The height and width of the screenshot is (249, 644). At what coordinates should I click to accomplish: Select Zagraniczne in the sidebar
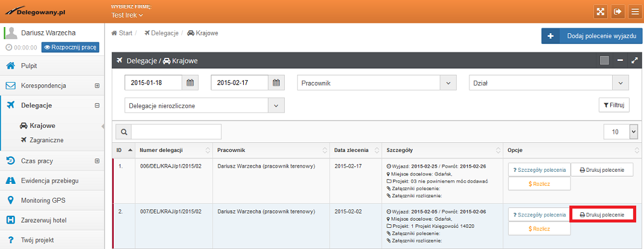[x=46, y=140]
